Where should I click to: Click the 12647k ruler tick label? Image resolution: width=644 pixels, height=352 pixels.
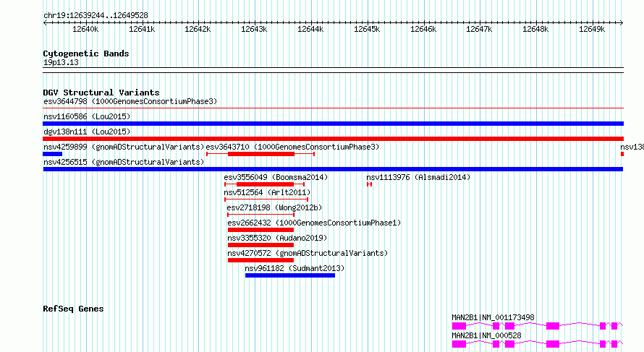coord(479,29)
